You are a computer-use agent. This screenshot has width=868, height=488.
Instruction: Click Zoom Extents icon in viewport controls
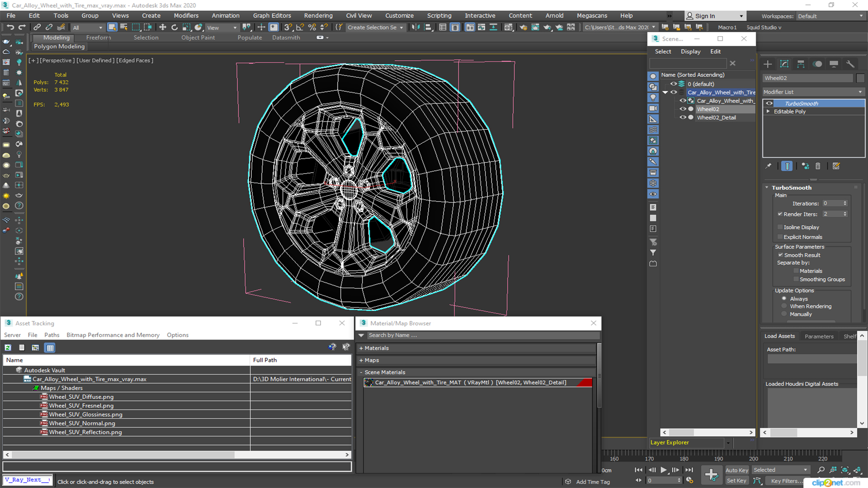pos(845,470)
